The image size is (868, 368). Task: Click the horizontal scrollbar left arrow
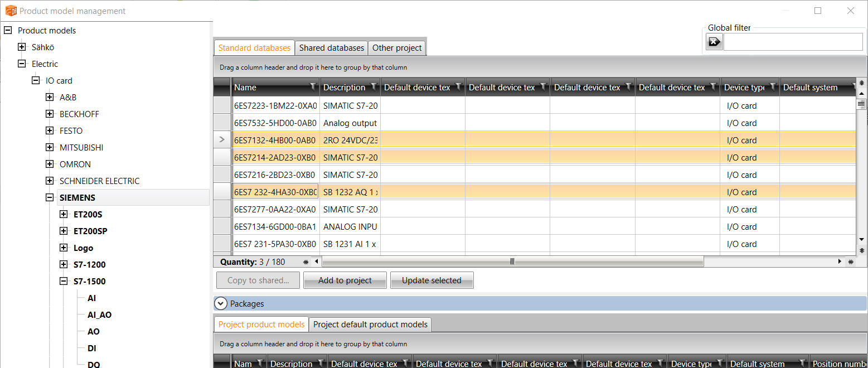pos(317,262)
